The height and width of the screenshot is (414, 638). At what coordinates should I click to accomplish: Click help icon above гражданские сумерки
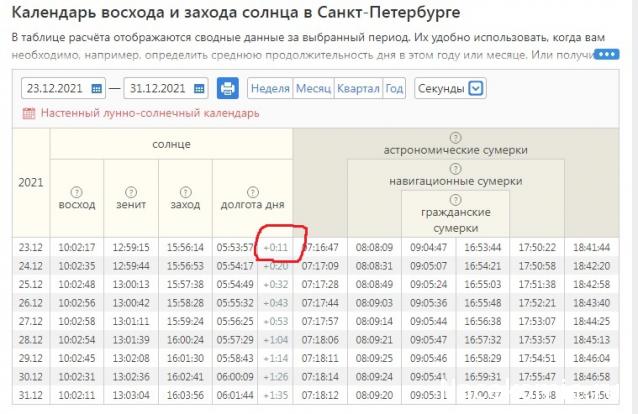click(x=455, y=198)
